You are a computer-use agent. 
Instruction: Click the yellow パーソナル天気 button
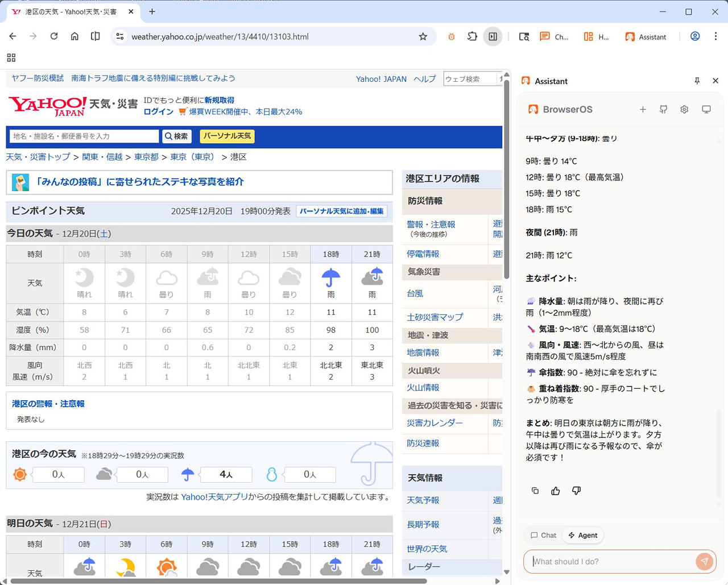227,136
